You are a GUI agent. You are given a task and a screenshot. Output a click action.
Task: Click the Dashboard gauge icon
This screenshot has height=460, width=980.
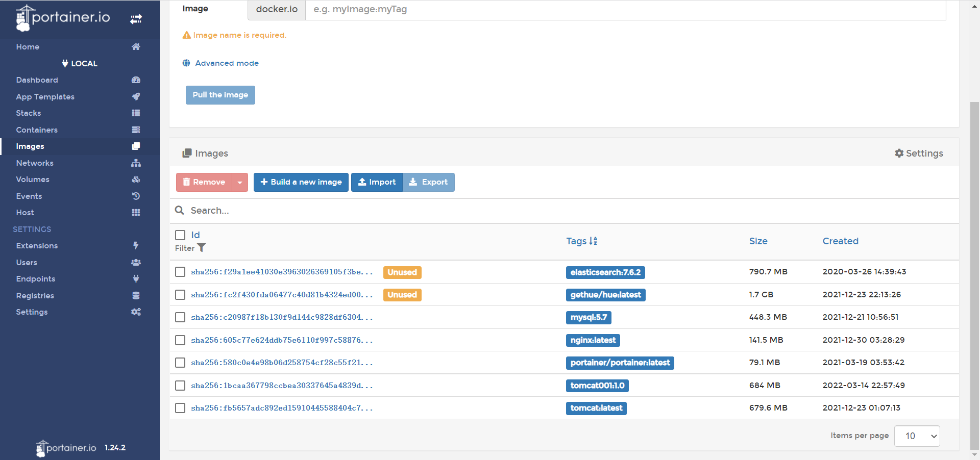pos(136,80)
